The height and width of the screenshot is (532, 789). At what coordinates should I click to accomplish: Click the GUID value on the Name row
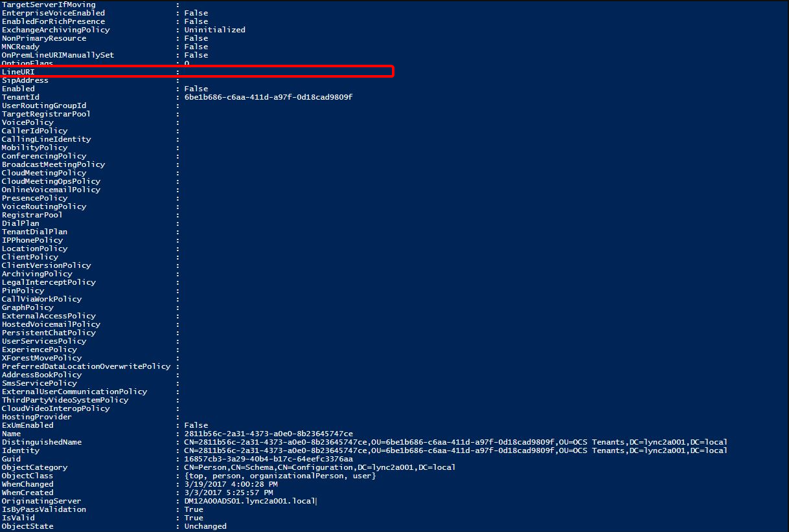coord(268,434)
